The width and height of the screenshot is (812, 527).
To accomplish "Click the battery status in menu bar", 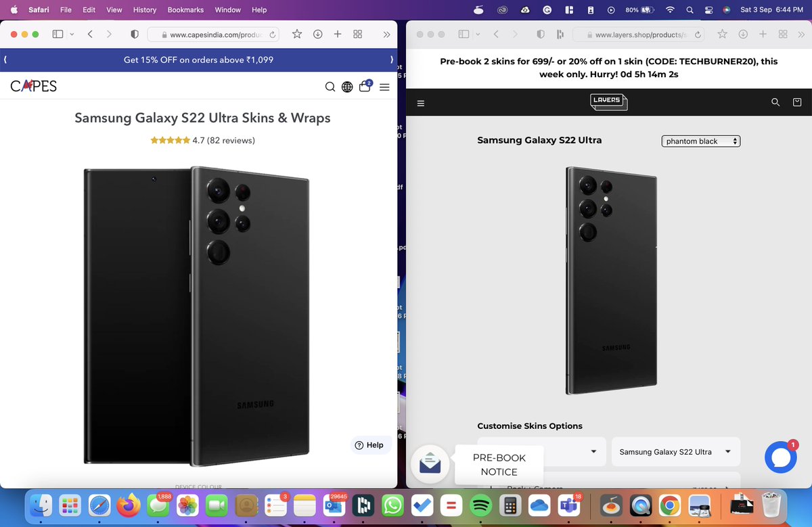I will click(638, 10).
